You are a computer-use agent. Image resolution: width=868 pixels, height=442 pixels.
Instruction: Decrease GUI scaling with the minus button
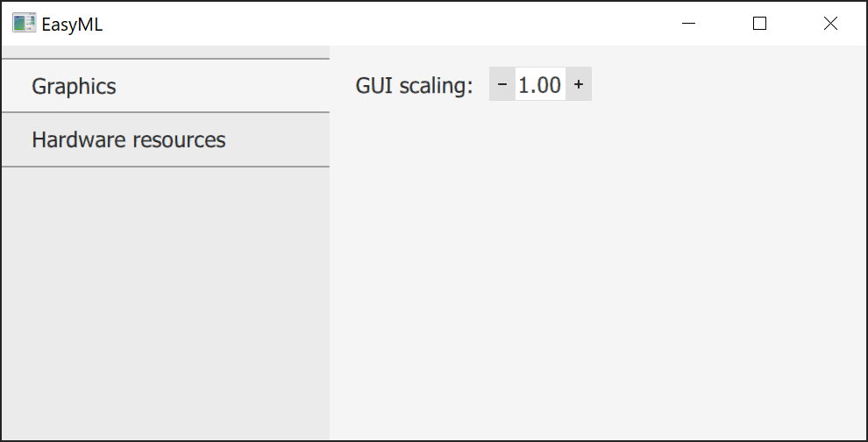[x=502, y=84]
